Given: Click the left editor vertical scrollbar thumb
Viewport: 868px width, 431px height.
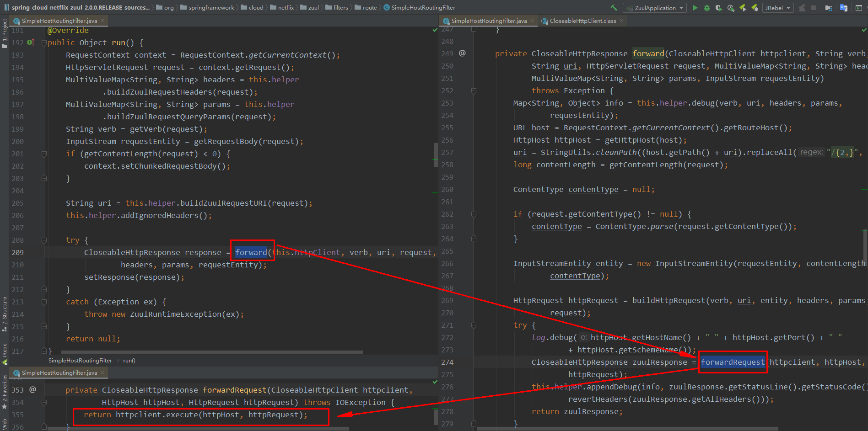Looking at the screenshot, I should [436, 155].
